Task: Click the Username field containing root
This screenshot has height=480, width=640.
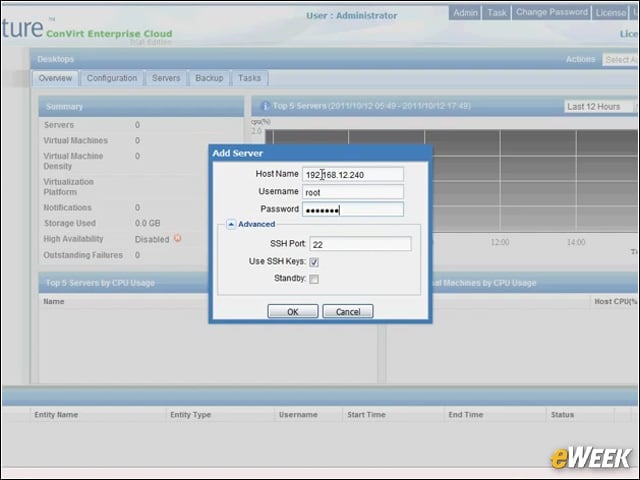Action: (x=353, y=192)
